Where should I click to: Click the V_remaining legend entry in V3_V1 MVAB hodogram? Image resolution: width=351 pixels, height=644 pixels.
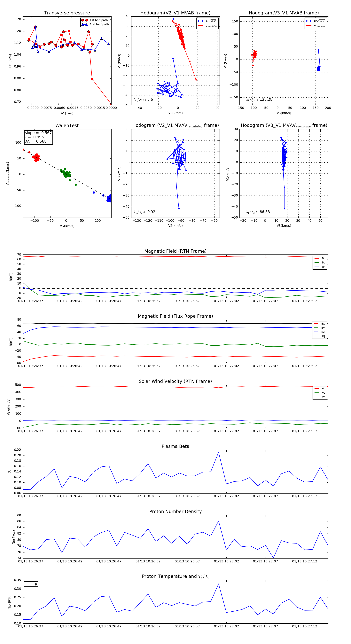click(316, 26)
